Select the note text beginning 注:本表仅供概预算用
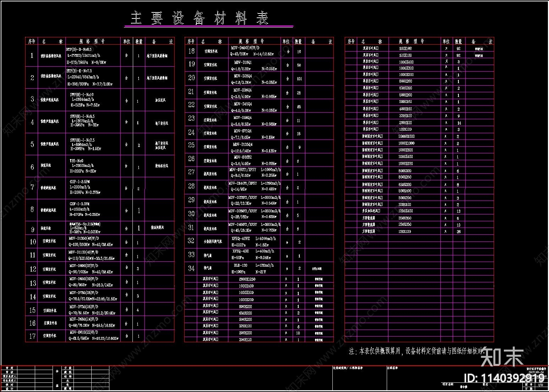Image resolution: width=549 pixels, height=392 pixels. (x=417, y=351)
